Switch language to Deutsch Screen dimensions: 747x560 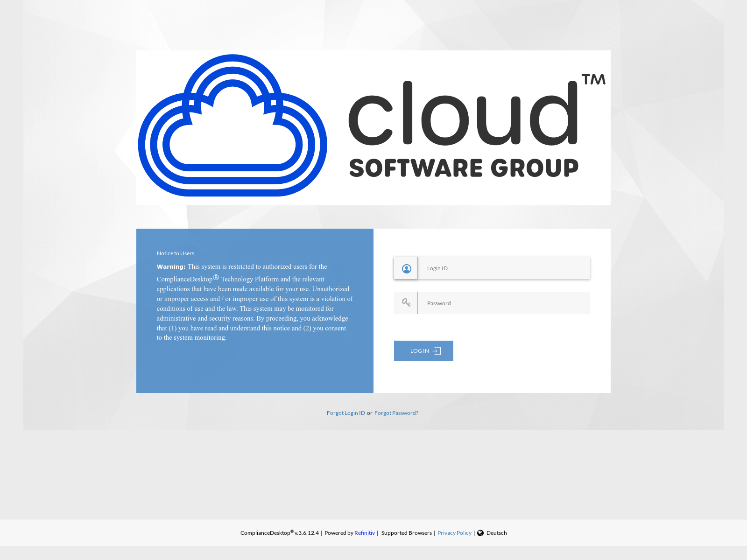[x=496, y=533]
